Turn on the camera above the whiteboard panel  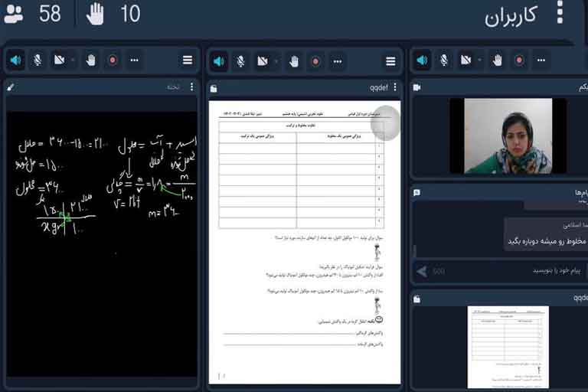point(59,60)
